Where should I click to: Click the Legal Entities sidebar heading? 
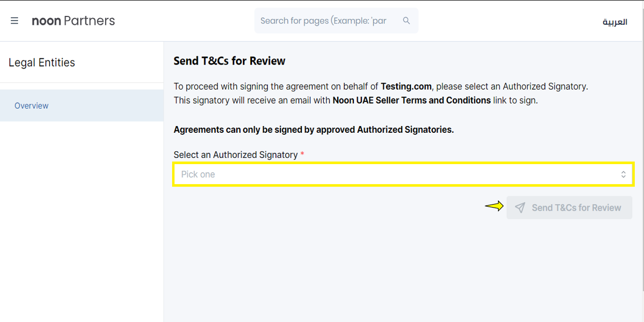pos(42,63)
